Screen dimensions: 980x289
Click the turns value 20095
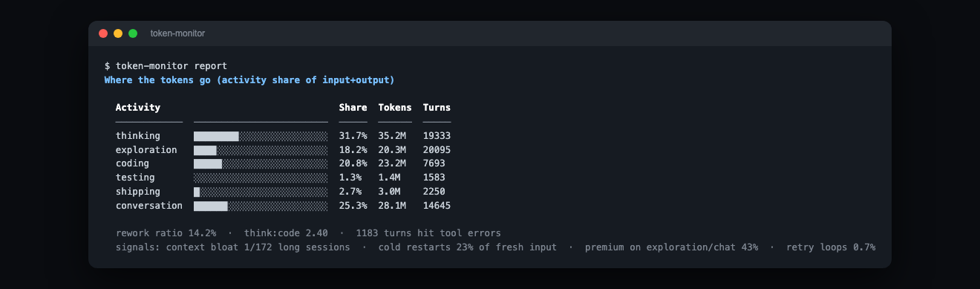(x=437, y=150)
